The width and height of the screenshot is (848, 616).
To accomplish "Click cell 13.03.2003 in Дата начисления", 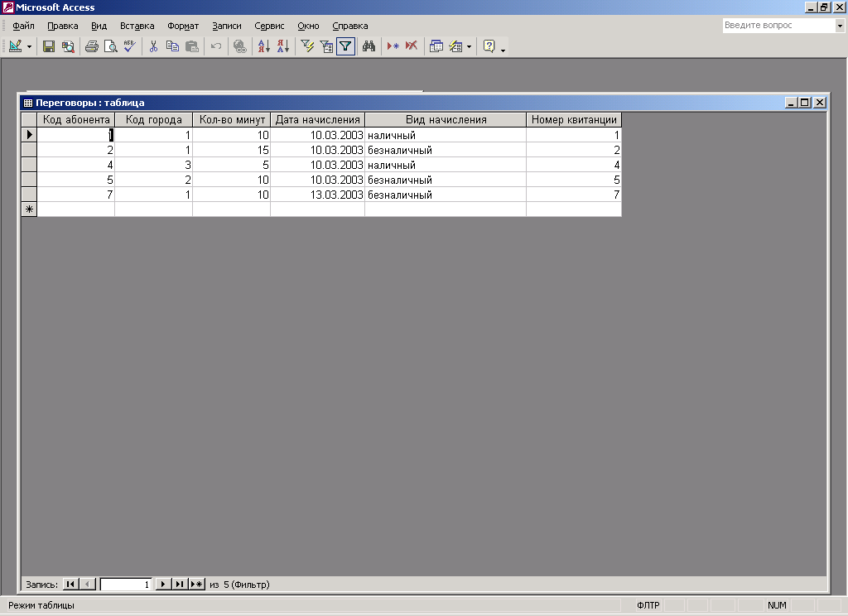I will 317,195.
